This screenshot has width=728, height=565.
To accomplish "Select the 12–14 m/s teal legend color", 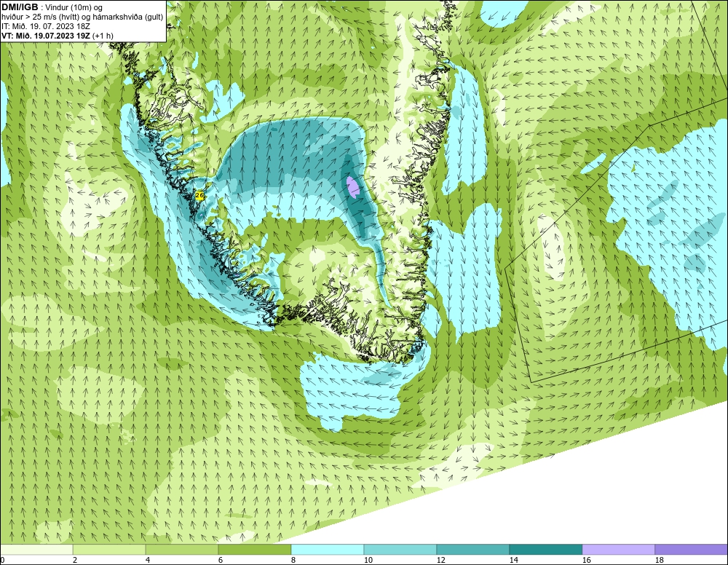I will pyautogui.click(x=473, y=550).
